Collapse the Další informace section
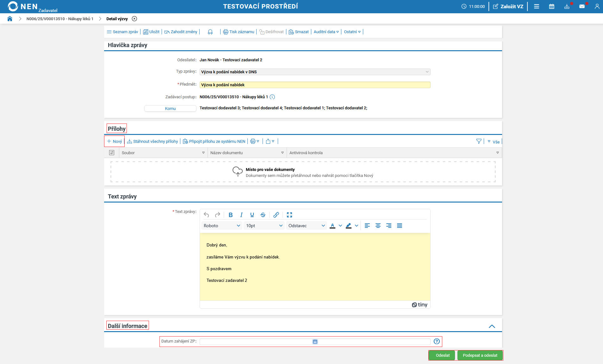 tap(492, 326)
